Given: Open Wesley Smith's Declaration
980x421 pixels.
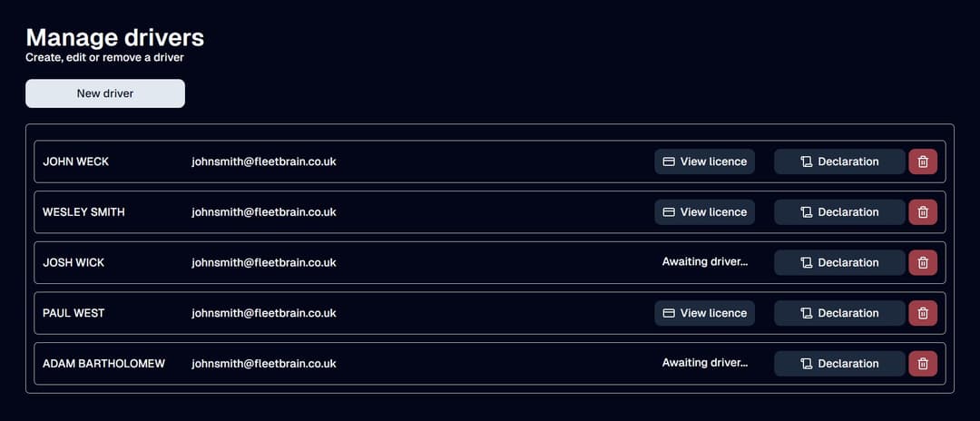Looking at the screenshot, I should 839,212.
